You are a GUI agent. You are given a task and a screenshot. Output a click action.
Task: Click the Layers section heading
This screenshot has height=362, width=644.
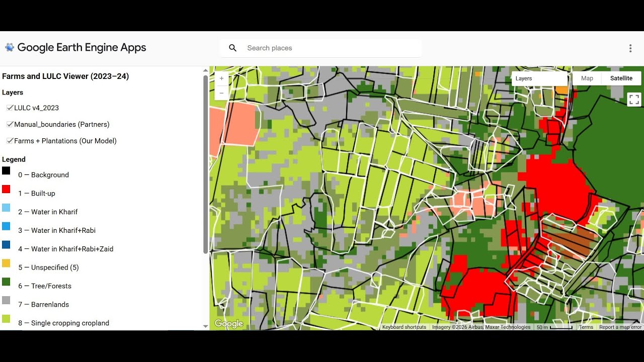click(x=13, y=93)
